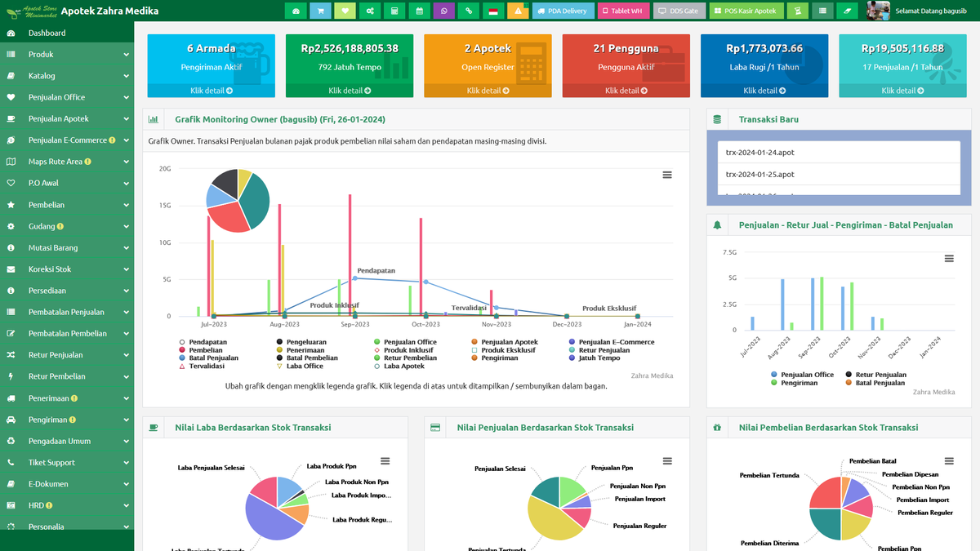
Task: Expand Penjualan Office menu chevron
Action: pos(127,97)
